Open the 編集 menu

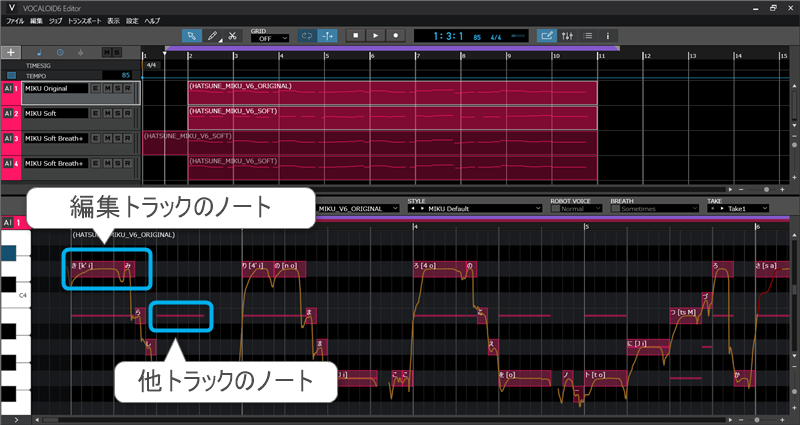(x=36, y=21)
